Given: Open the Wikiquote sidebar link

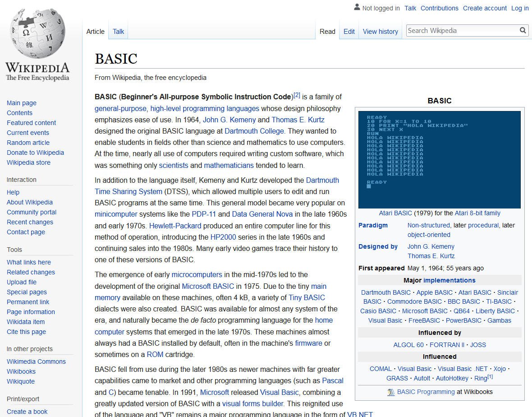Looking at the screenshot, I should point(21,381).
